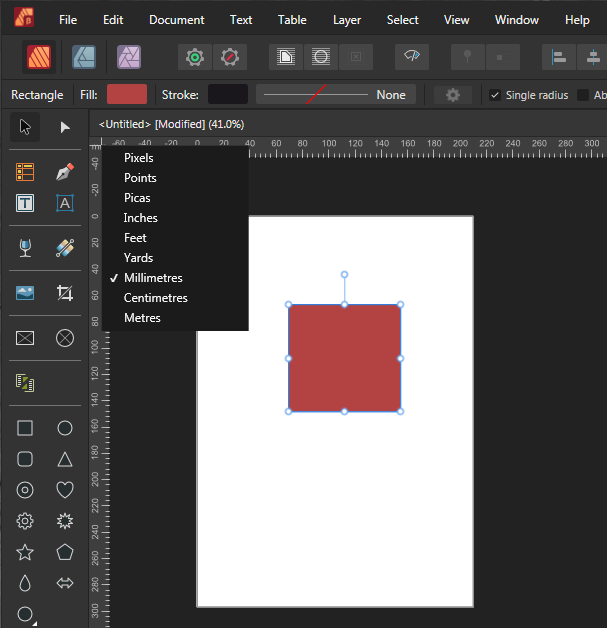Select the Table tool
Screen dimensions: 607x628
point(25,172)
